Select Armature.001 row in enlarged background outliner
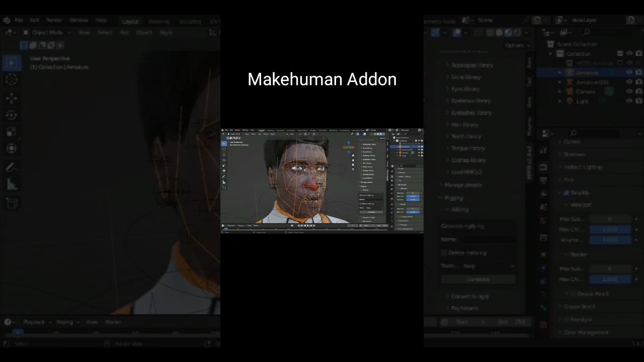 [593, 82]
